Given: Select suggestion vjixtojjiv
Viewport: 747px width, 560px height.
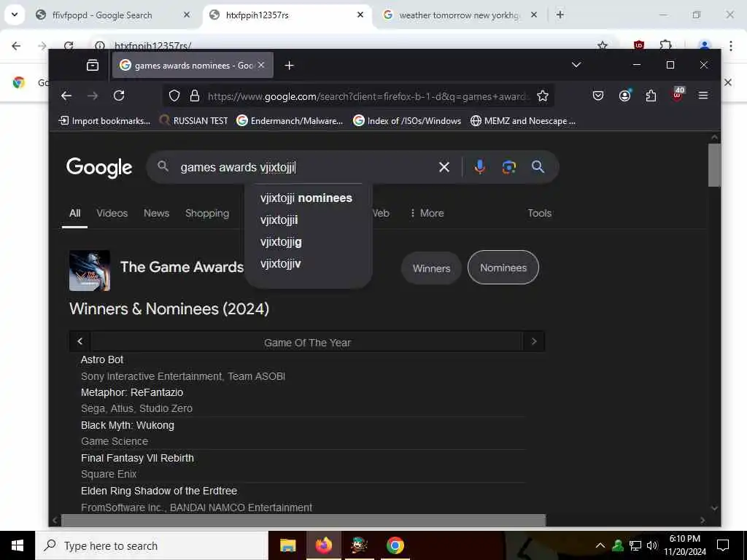Looking at the screenshot, I should (281, 263).
